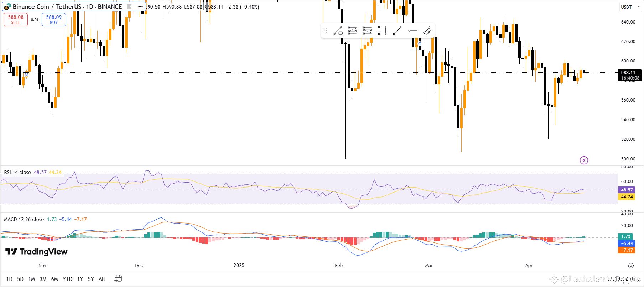This screenshot has width=644, height=287.
Task: Open the go-to-date calendar icon
Action: point(118,279)
